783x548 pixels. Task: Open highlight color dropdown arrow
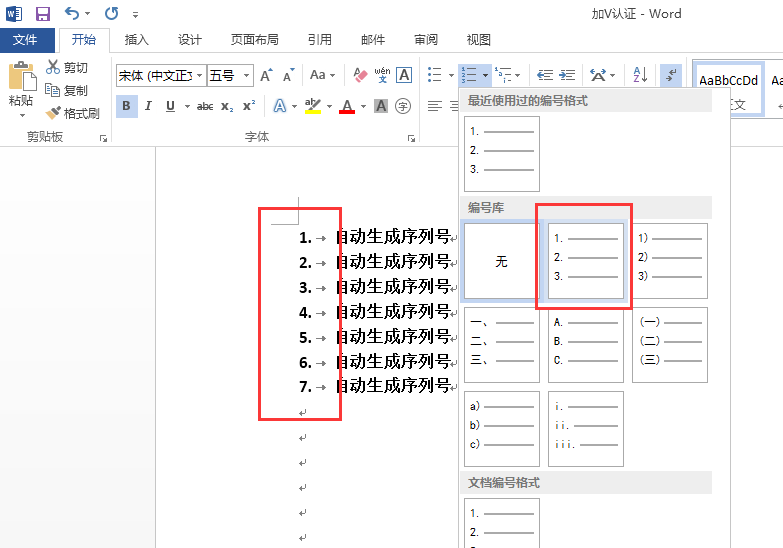point(329,106)
